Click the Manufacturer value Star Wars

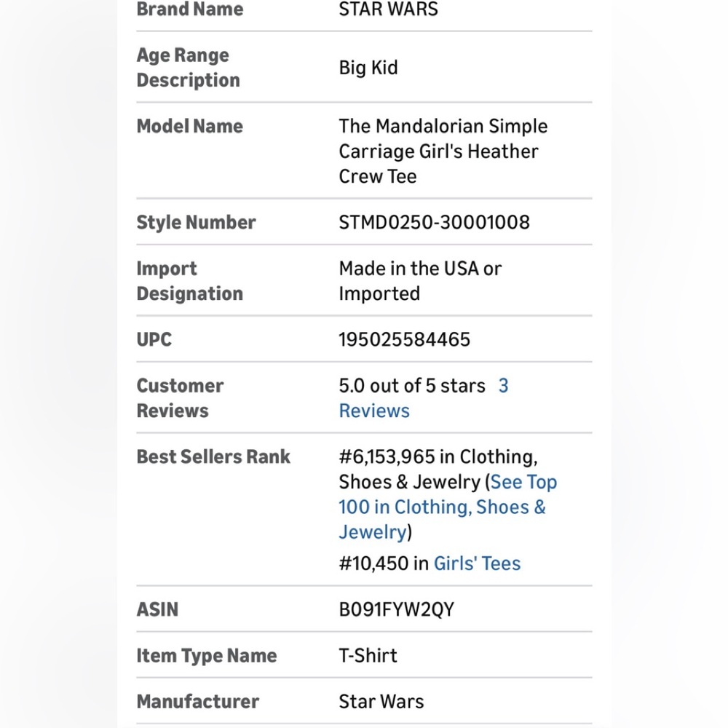tap(381, 702)
